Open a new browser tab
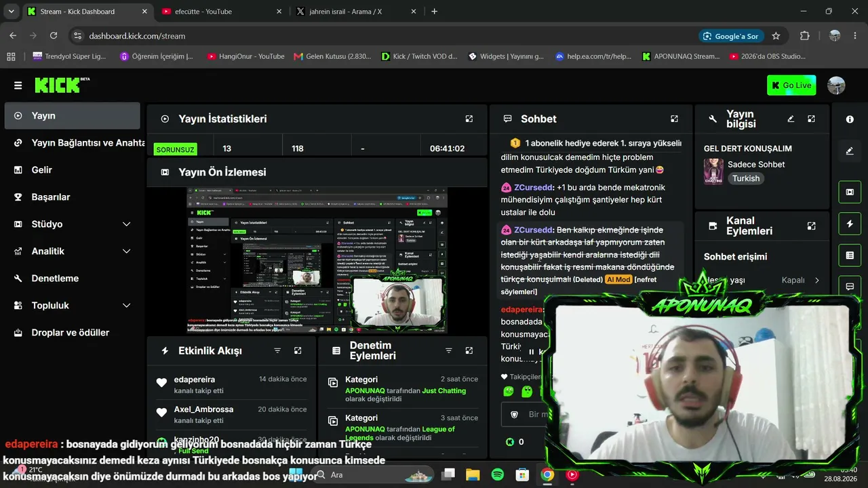The height and width of the screenshot is (488, 868). click(435, 12)
